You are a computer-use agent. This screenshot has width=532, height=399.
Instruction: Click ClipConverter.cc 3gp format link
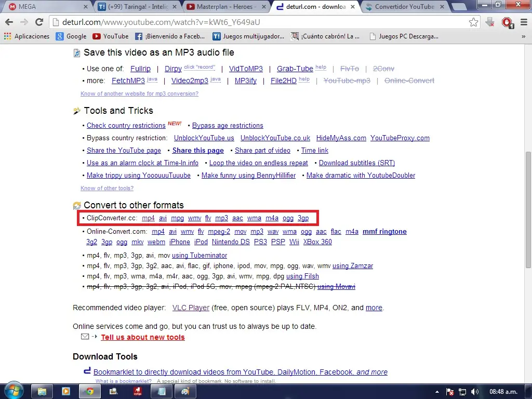(303, 218)
